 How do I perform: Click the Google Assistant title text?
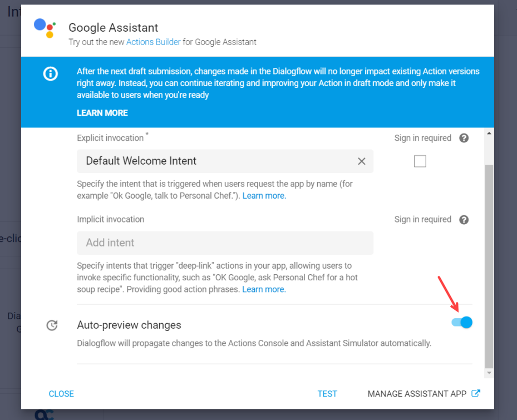point(114,28)
